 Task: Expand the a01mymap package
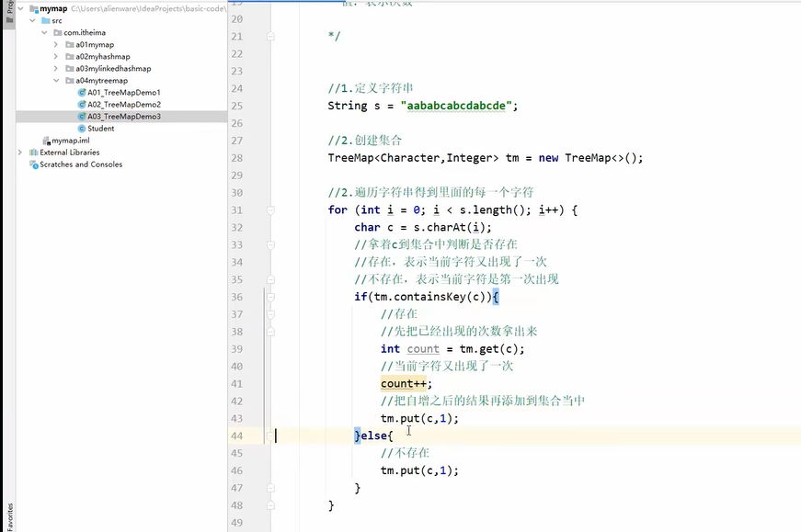pos(54,44)
